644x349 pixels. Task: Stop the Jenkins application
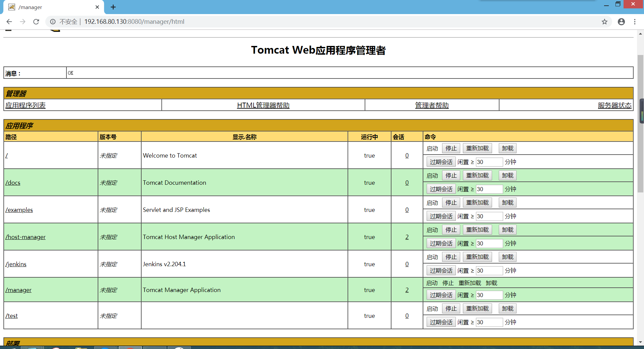[451, 257]
